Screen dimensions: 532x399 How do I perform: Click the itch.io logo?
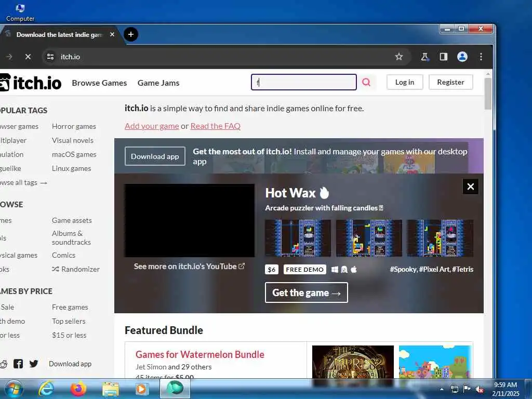pos(31,83)
